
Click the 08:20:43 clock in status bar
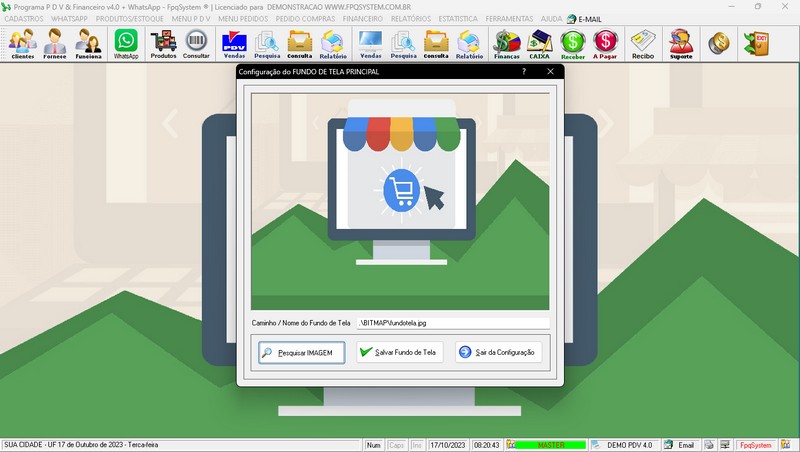coord(486,445)
